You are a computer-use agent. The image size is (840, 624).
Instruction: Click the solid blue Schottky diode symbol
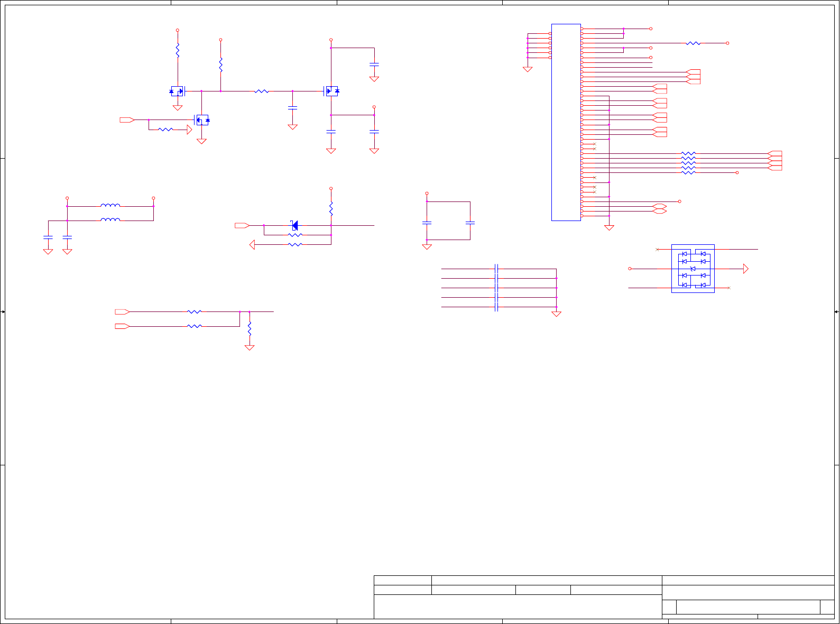click(x=294, y=225)
